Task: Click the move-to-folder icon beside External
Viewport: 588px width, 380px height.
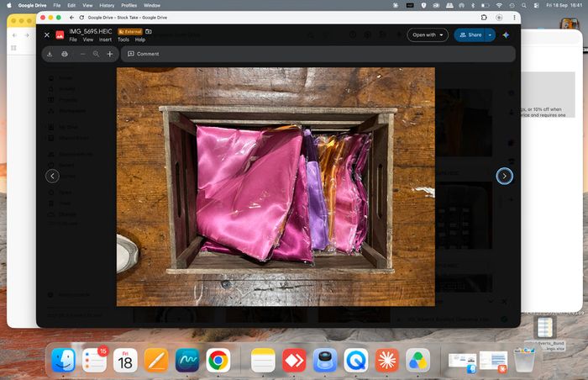Action: coord(149,32)
